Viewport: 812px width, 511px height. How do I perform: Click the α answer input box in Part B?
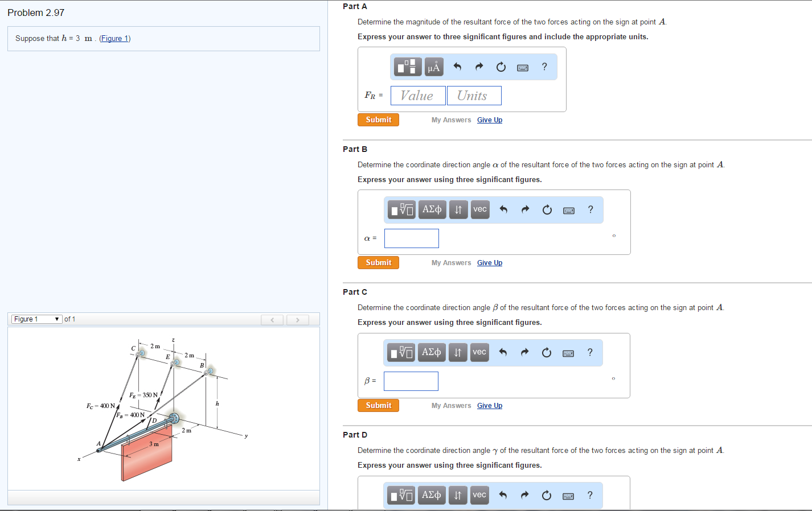(x=411, y=238)
